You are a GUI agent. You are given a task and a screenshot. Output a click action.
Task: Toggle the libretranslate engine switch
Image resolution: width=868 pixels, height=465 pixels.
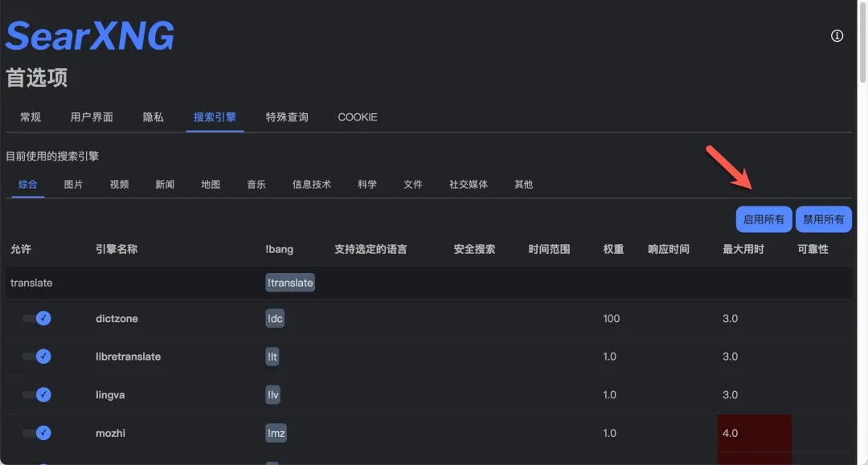(36, 357)
